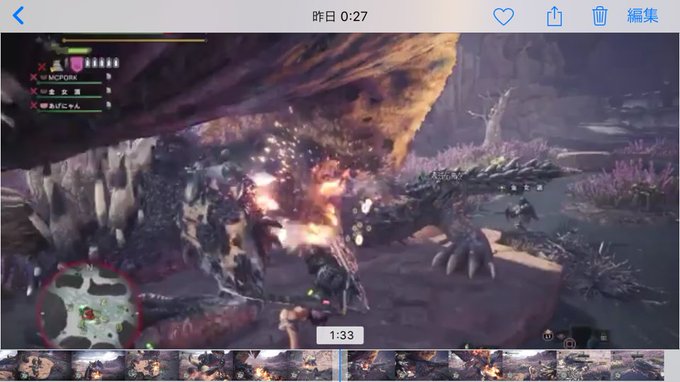The height and width of the screenshot is (382, 680).
Task: Tap the 編集 edit button
Action: (643, 16)
